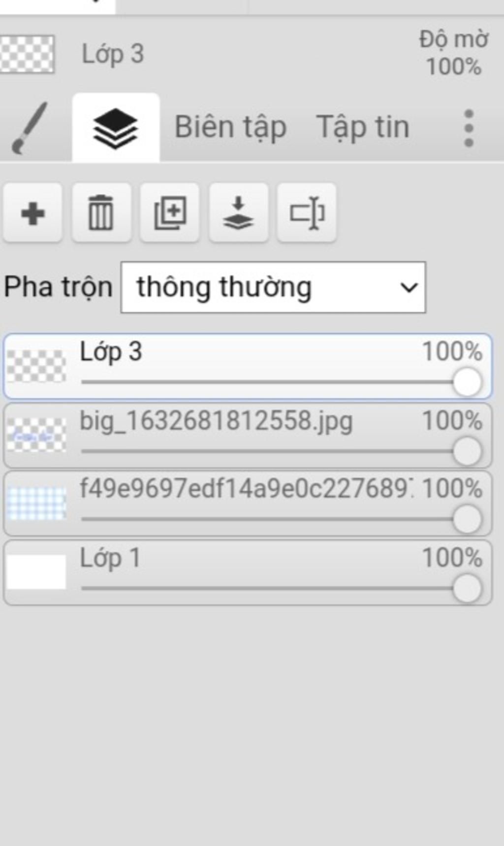Add a new layer with plus button

coord(33,213)
